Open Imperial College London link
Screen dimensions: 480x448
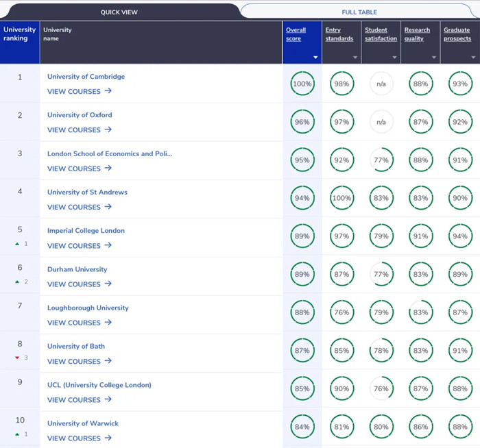pyautogui.click(x=86, y=231)
